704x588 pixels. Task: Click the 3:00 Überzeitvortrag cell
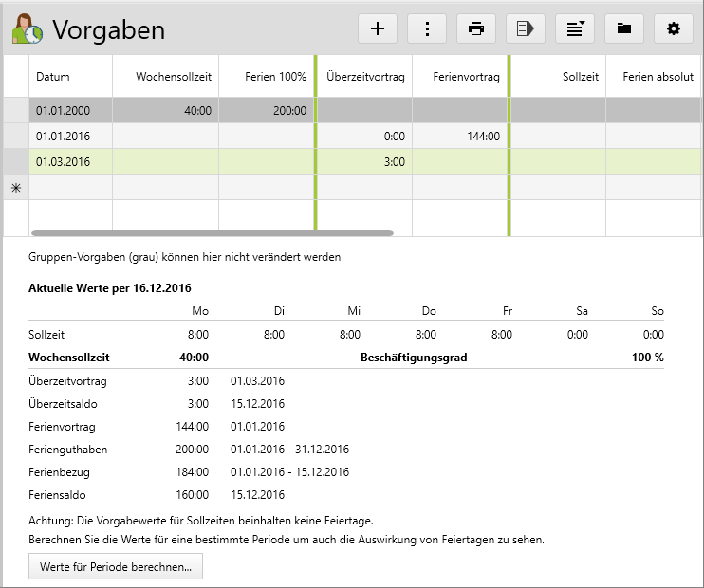point(365,162)
